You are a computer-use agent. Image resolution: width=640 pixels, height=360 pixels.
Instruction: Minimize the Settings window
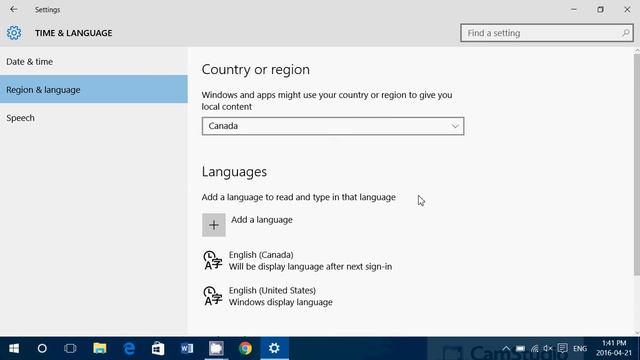coord(573,9)
